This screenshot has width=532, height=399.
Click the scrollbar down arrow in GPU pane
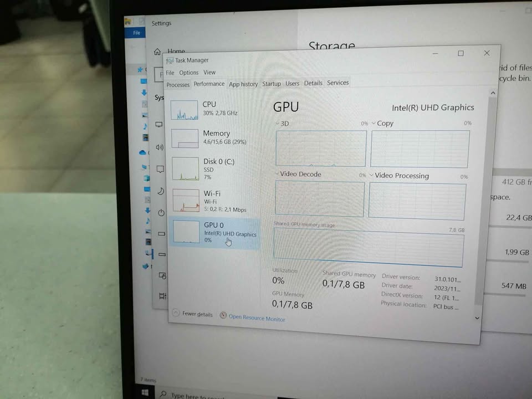pos(477,318)
